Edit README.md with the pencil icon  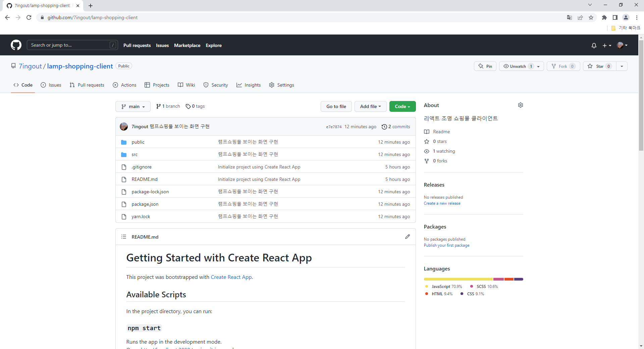click(407, 237)
